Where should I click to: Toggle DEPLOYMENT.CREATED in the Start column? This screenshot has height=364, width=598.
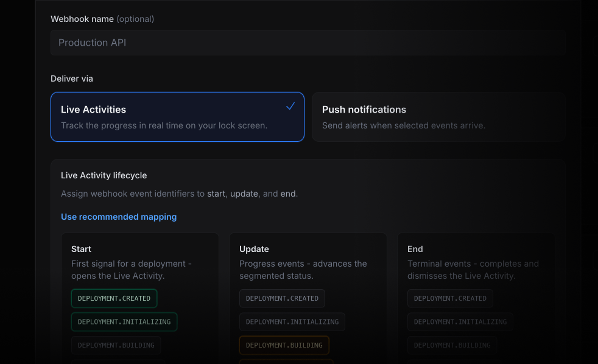[x=114, y=298]
